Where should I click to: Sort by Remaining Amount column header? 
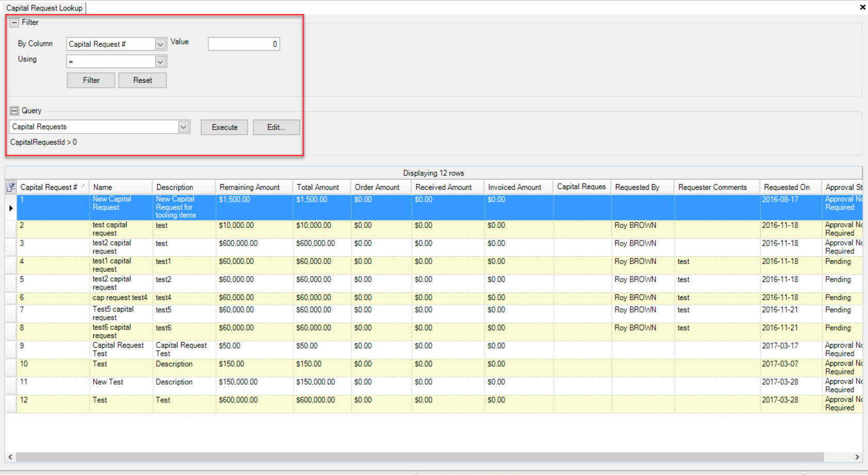tap(254, 187)
